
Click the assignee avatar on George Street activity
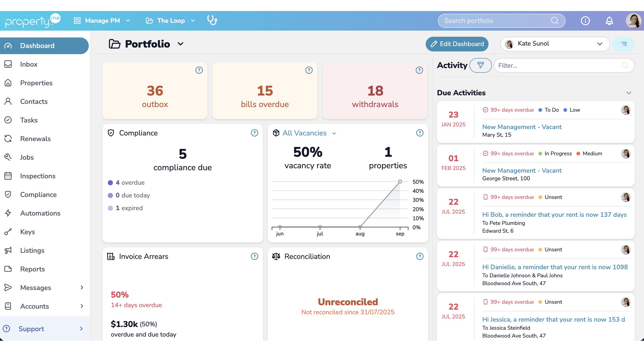pyautogui.click(x=626, y=154)
